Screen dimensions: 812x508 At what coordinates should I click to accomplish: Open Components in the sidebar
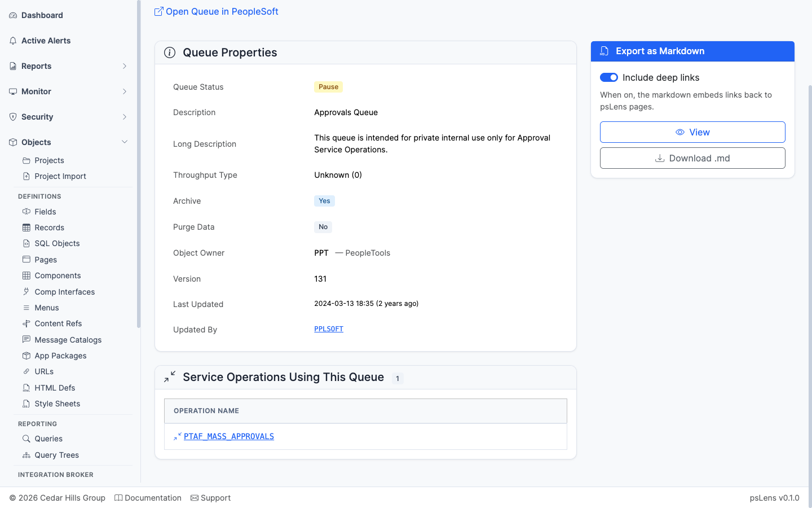tap(58, 275)
